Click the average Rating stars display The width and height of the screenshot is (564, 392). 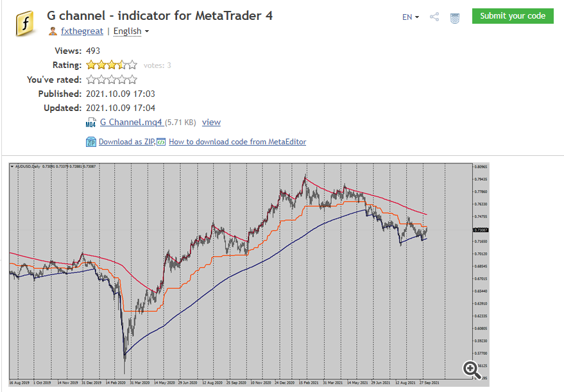coord(112,65)
